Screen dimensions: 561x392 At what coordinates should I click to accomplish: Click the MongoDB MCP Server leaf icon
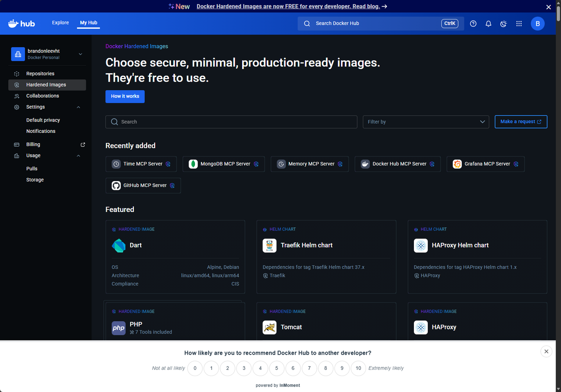coord(193,164)
